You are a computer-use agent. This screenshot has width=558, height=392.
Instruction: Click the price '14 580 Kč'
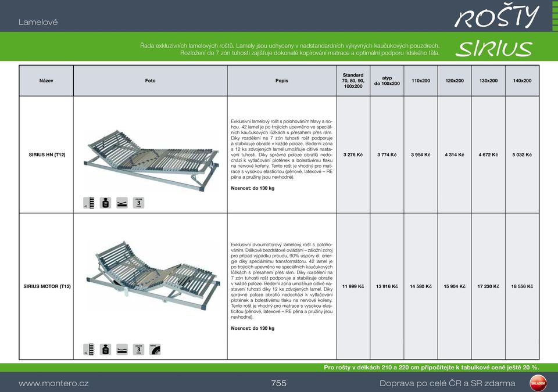tap(421, 286)
